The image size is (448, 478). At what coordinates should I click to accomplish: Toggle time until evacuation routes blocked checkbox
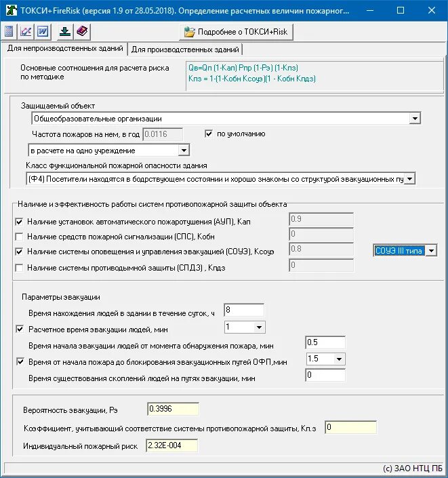click(20, 362)
